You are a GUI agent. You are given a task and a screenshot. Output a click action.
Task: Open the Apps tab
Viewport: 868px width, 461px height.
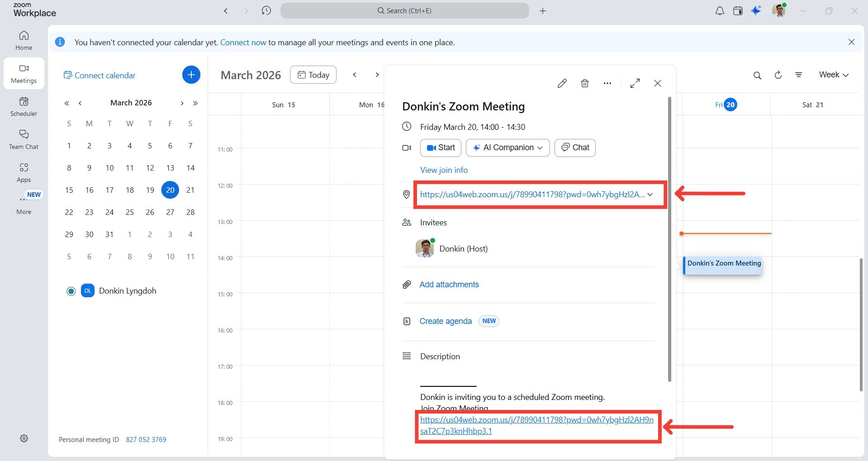tap(24, 172)
